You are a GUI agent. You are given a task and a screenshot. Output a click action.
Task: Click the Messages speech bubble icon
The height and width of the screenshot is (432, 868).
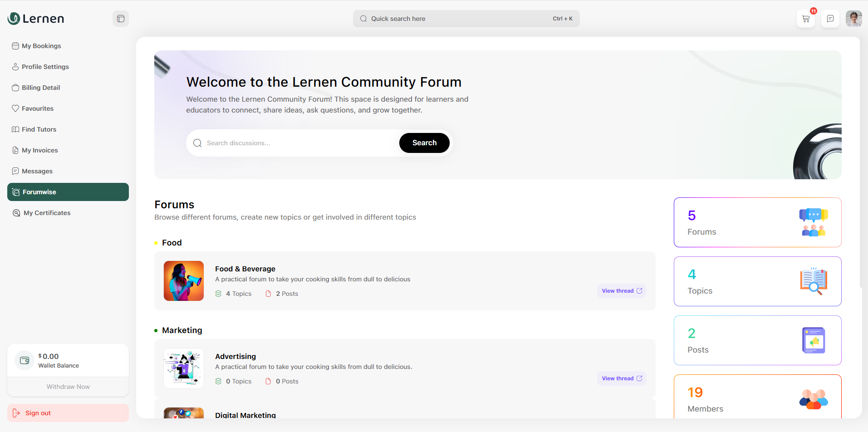coord(15,171)
